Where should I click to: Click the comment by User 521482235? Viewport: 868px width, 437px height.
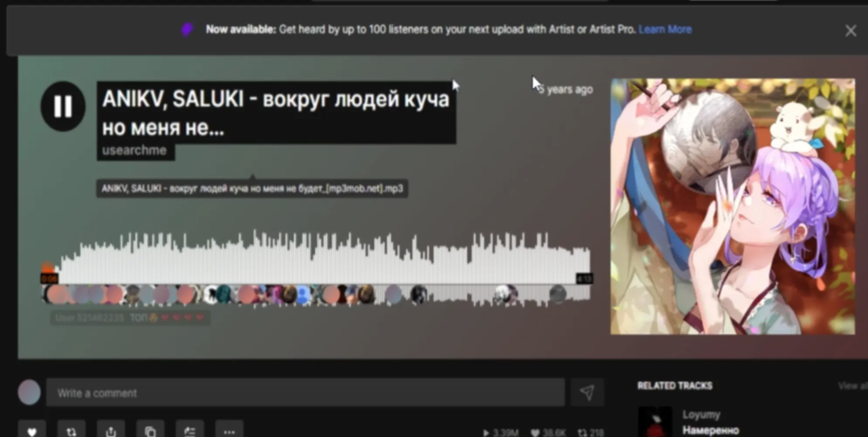click(x=130, y=318)
